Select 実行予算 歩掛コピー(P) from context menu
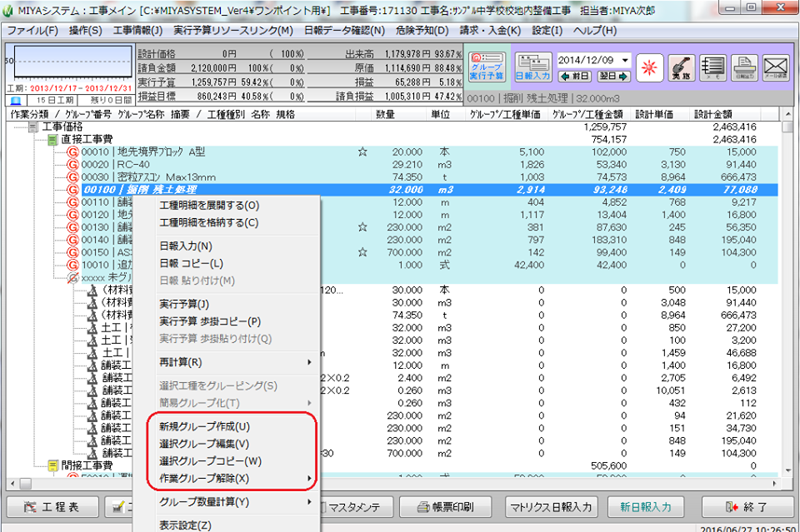Screen dimensions: 800x532 tap(226, 321)
